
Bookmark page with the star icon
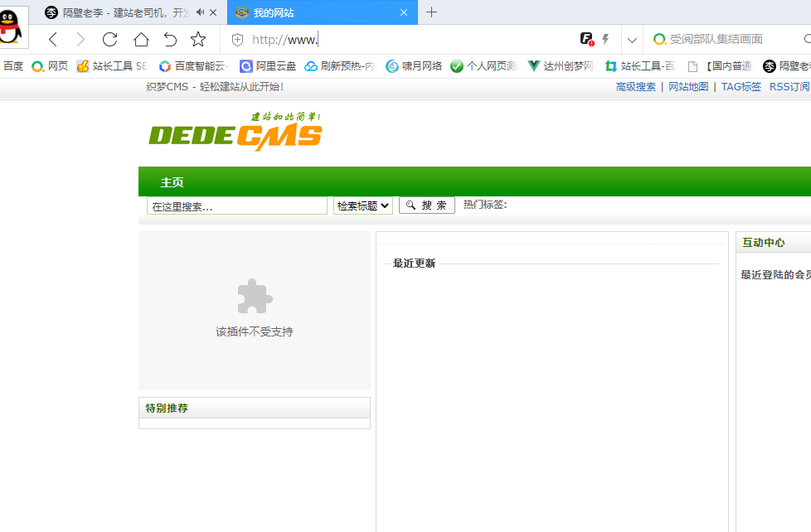pos(198,39)
